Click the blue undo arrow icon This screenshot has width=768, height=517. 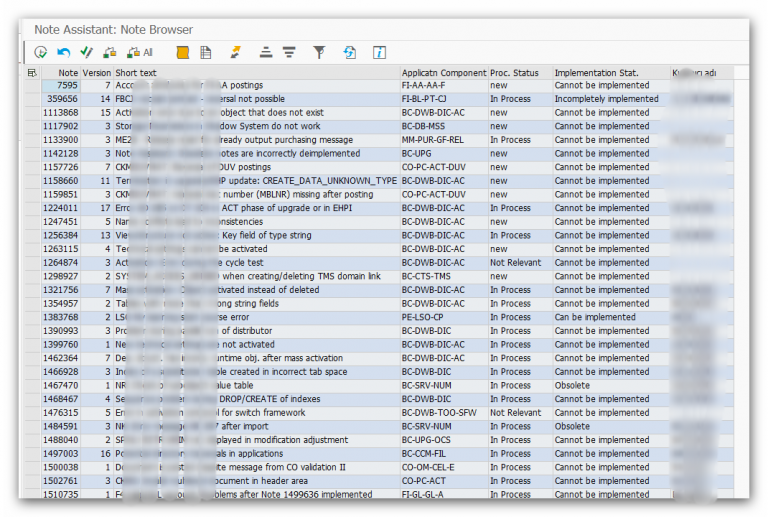tap(64, 52)
